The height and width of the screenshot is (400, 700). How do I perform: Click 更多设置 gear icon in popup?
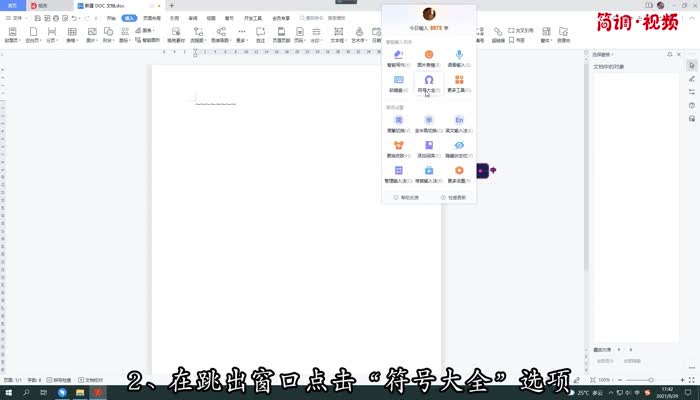pos(459,173)
